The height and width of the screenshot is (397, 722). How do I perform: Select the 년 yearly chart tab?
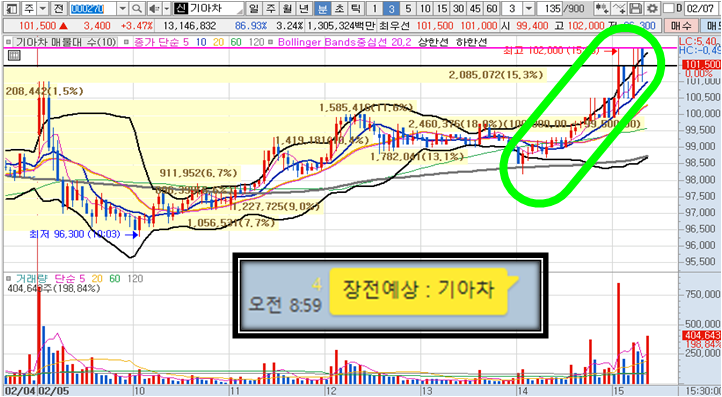pos(303,8)
